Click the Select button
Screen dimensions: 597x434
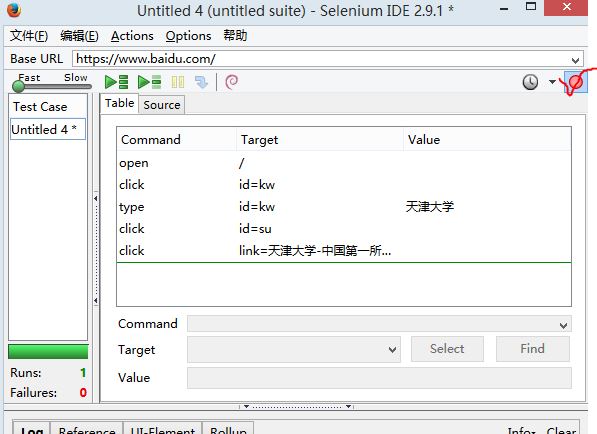point(447,349)
